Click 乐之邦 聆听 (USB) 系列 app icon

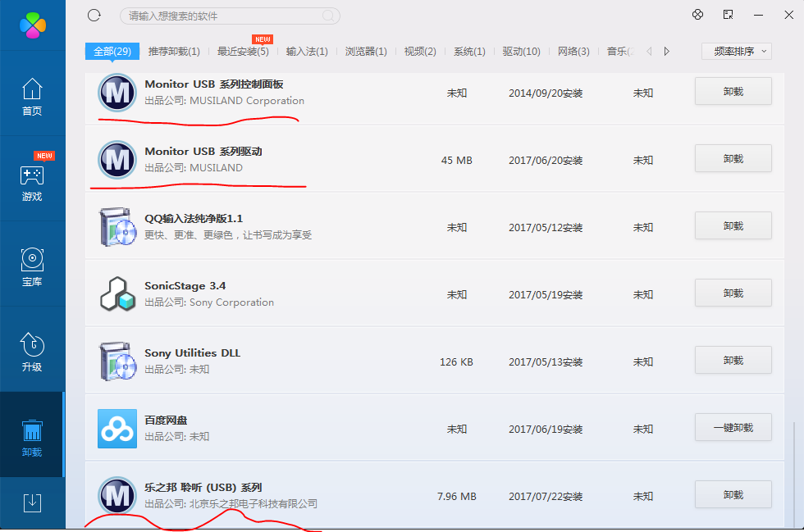coord(116,496)
